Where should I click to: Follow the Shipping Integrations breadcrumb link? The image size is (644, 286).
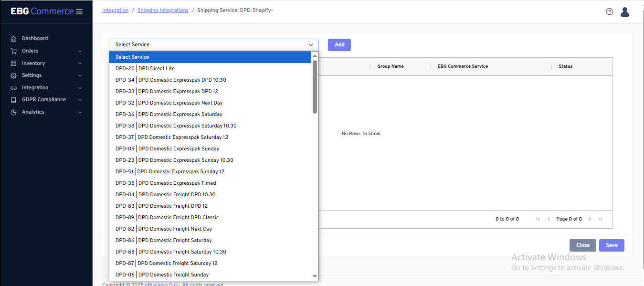tap(163, 11)
